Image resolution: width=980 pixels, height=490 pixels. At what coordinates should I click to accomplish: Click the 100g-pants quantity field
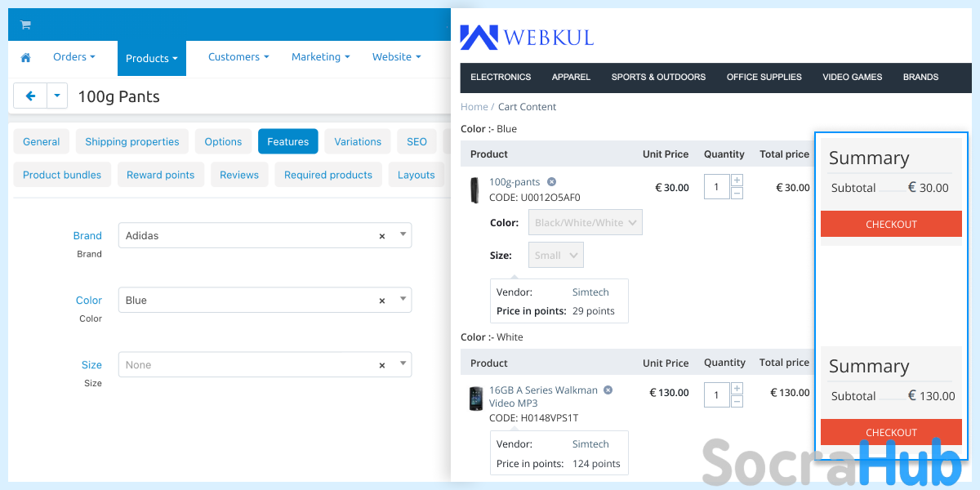point(716,187)
